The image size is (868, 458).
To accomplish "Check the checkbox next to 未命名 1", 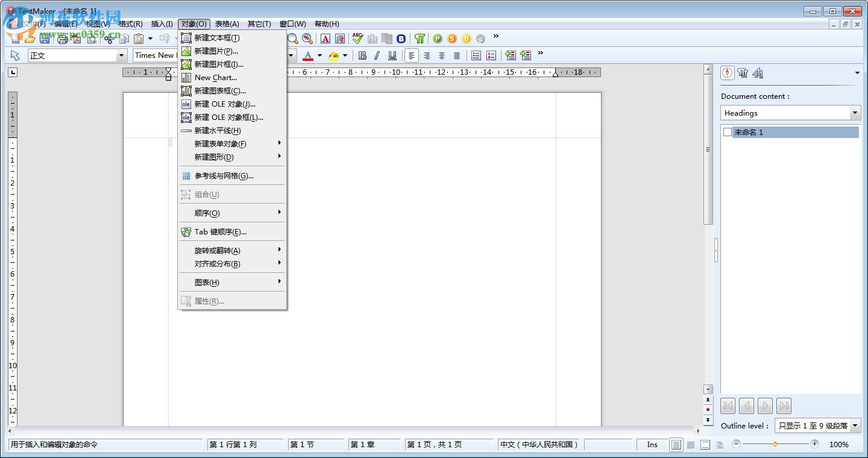I will (x=728, y=132).
